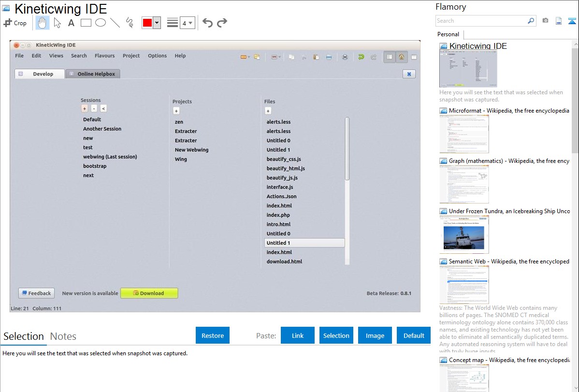Screen dimensions: 579x392
Task: Click the magnifier icon in Flamory search box
Action: pos(531,21)
